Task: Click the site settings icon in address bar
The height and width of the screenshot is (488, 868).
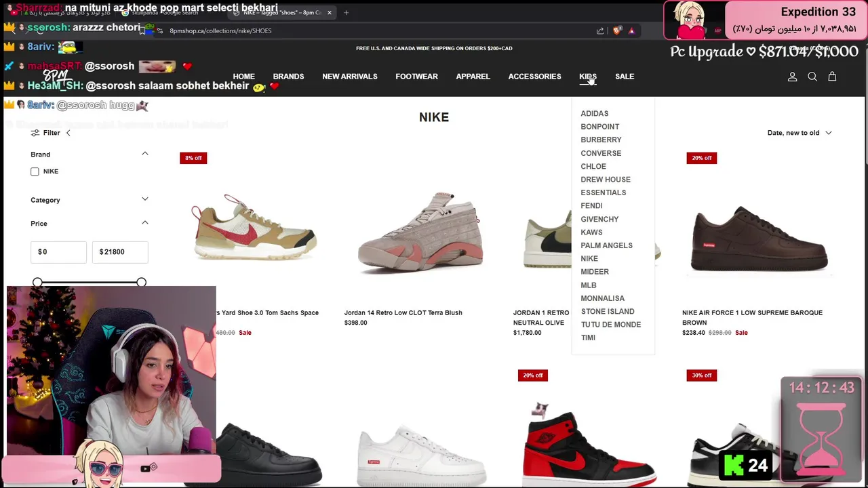Action: 160,30
